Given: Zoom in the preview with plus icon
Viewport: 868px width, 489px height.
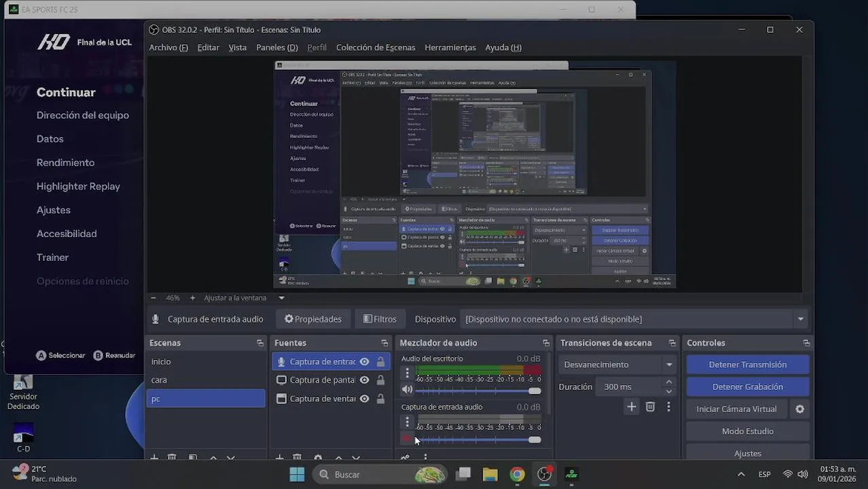Looking at the screenshot, I should [x=192, y=297].
